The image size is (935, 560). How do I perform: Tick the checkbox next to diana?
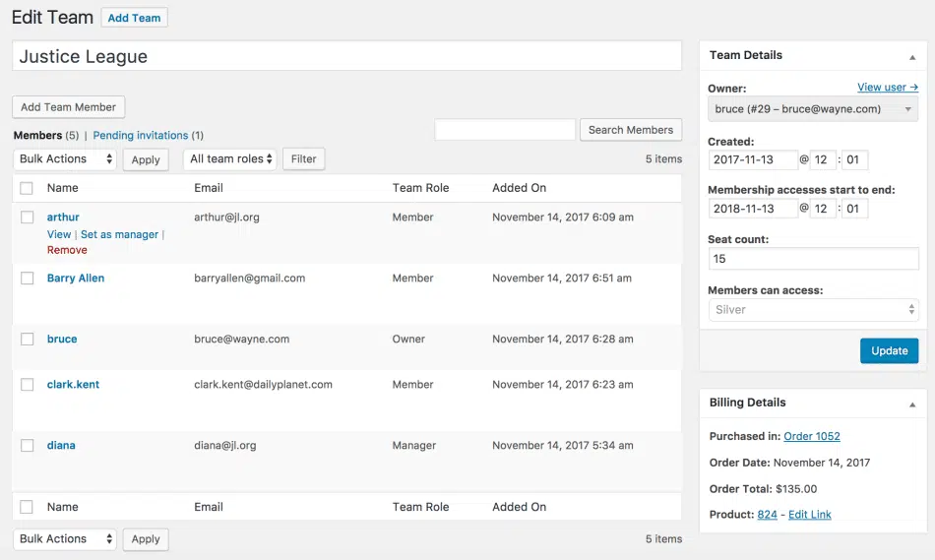[x=27, y=446]
